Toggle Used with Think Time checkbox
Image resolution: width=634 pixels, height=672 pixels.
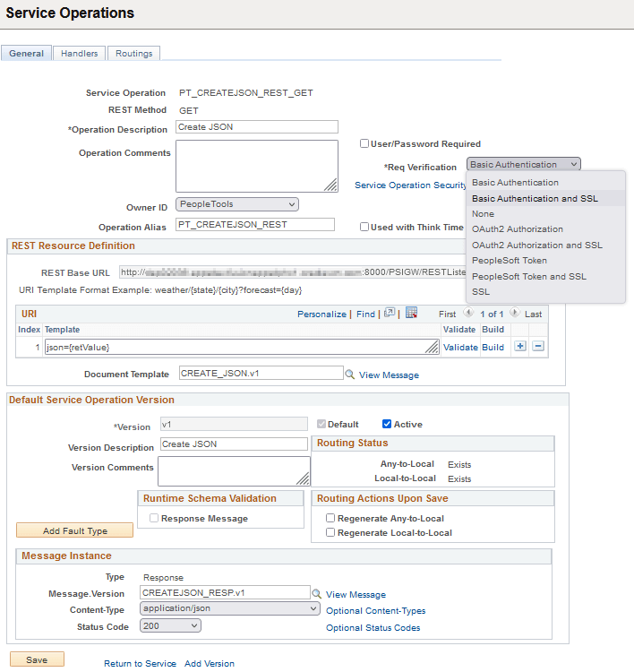364,227
